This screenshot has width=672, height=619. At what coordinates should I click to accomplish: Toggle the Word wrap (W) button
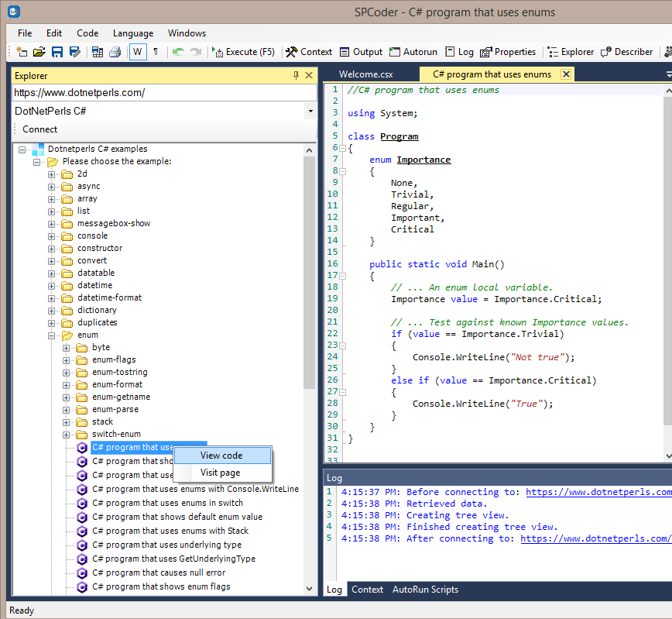tap(138, 52)
